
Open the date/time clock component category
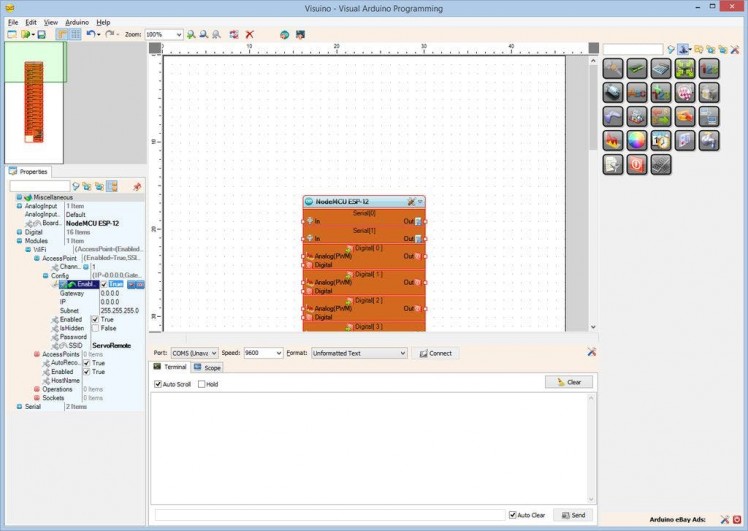pyautogui.click(x=661, y=141)
